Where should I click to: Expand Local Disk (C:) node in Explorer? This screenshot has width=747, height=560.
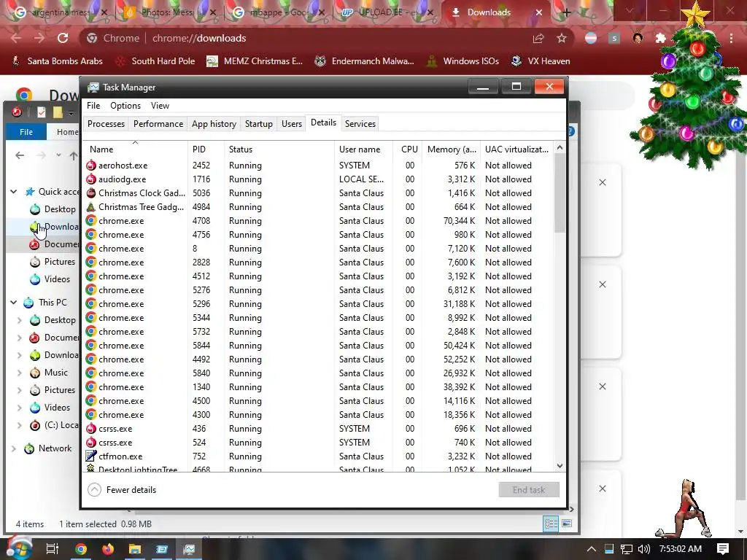20,425
